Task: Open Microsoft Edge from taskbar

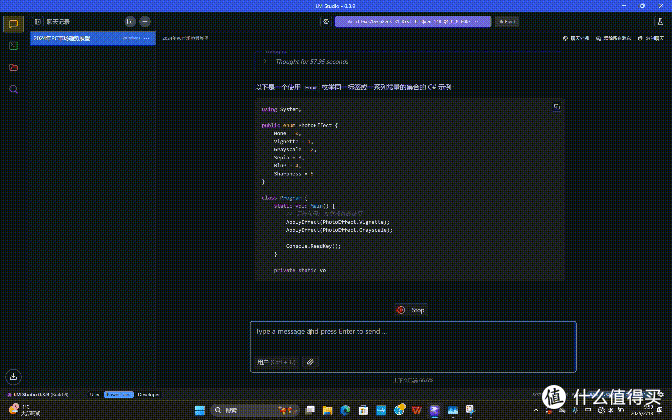Action: [345, 410]
